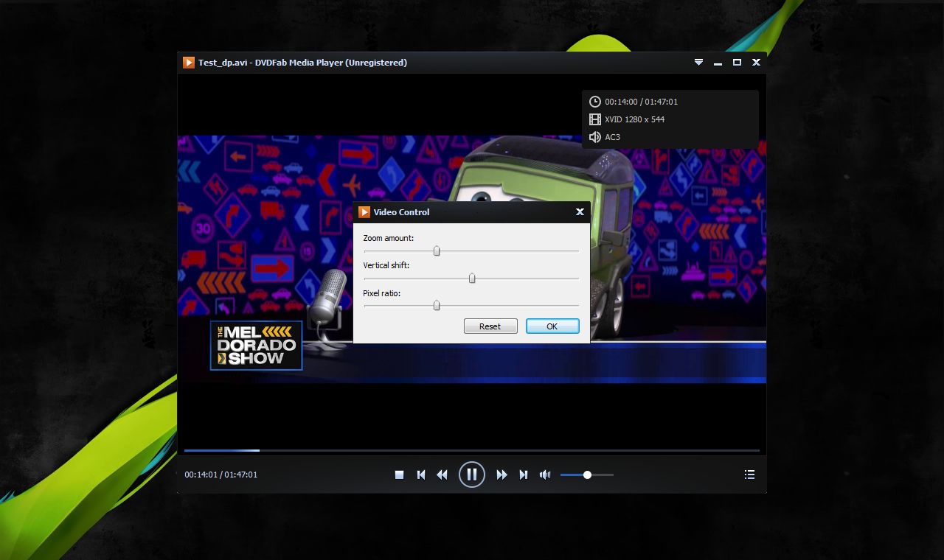Click the Reset button
Viewport: 944px width, 560px height.
pyautogui.click(x=490, y=326)
